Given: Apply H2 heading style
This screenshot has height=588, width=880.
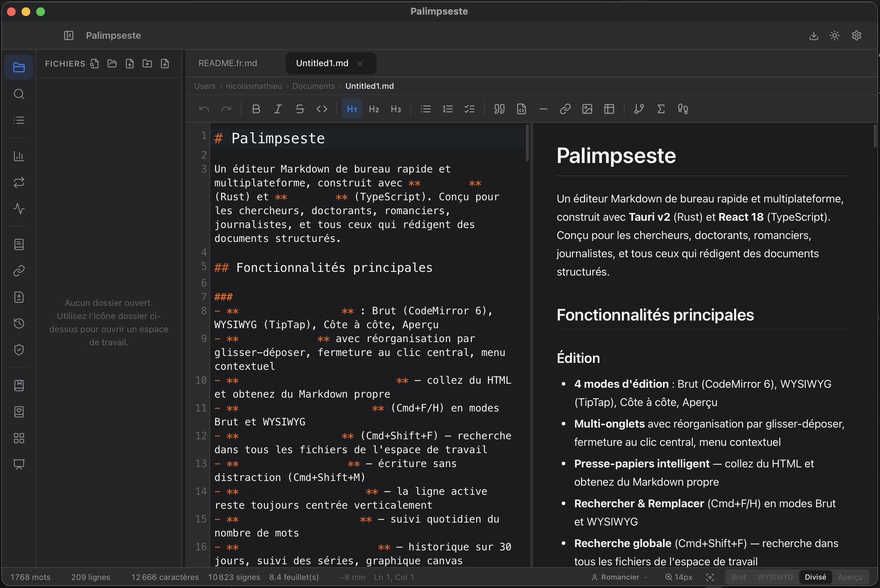Looking at the screenshot, I should point(374,109).
